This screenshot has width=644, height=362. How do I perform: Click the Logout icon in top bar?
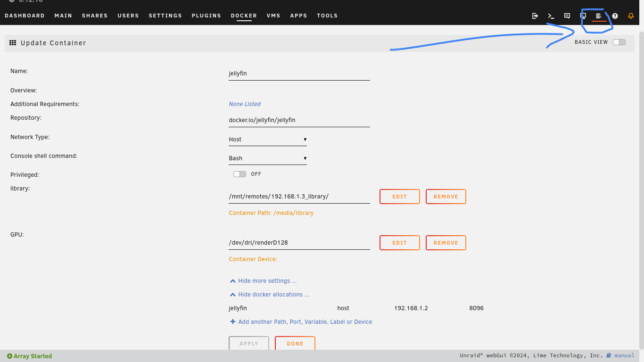(x=535, y=16)
